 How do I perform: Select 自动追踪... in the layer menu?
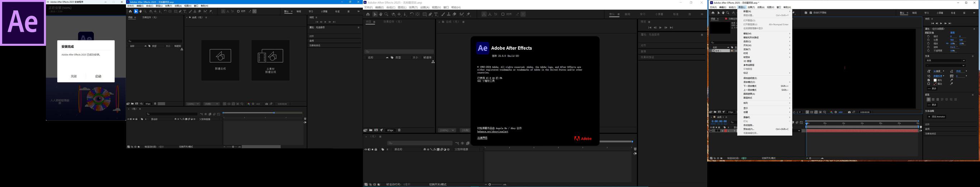click(765, 125)
